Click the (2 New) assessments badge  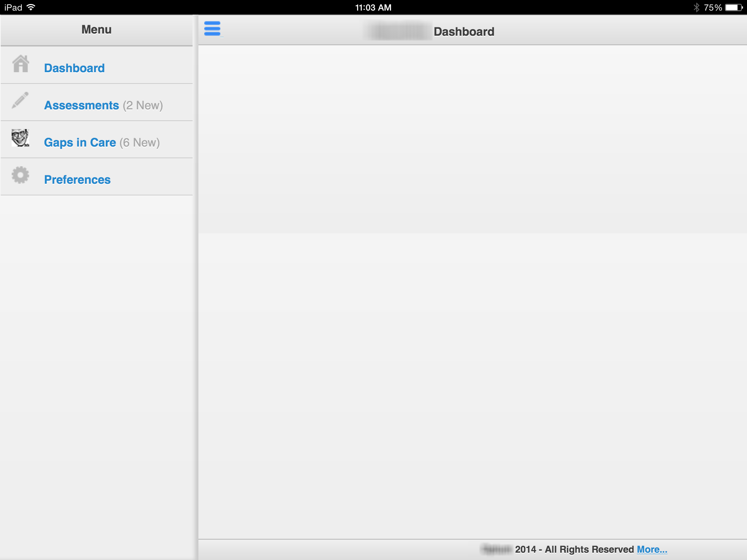[143, 105]
